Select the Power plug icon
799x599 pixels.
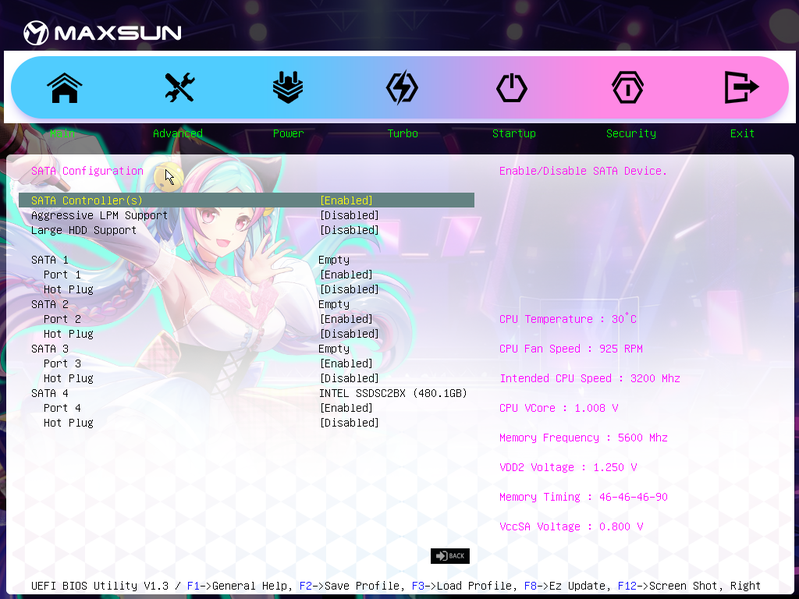click(x=288, y=87)
